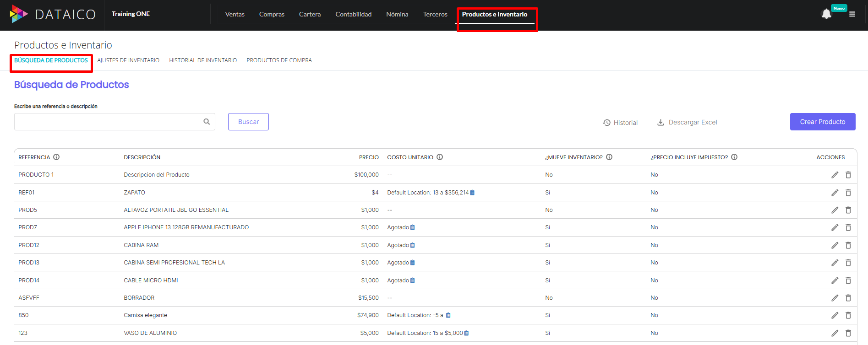Open PRODUCTOS DE COMPRA tab

279,60
